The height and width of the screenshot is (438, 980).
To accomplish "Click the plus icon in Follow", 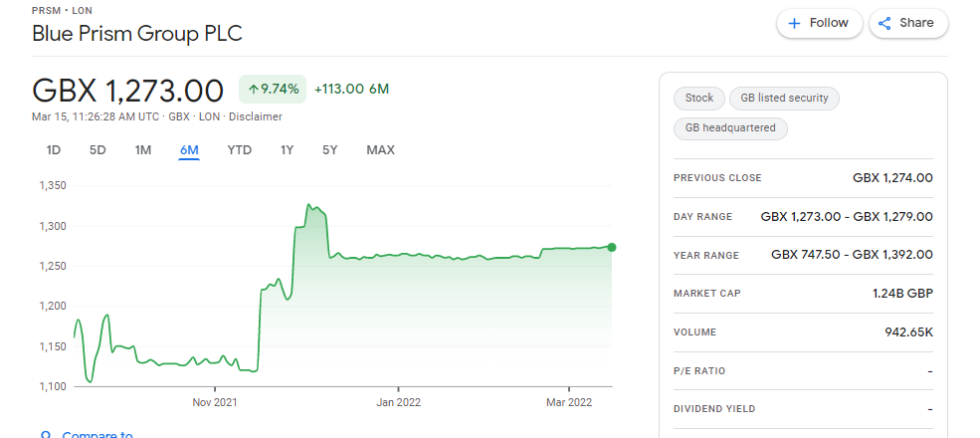I will 794,23.
